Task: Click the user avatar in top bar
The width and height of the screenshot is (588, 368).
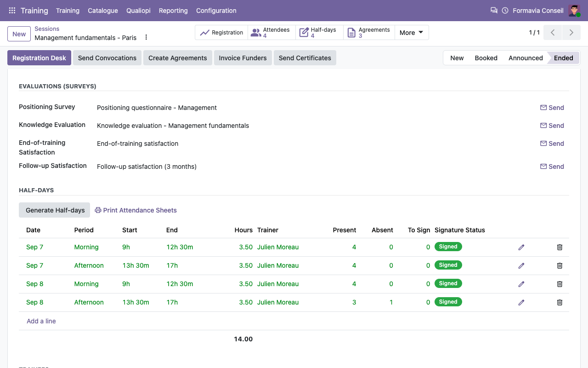Action: tap(574, 11)
